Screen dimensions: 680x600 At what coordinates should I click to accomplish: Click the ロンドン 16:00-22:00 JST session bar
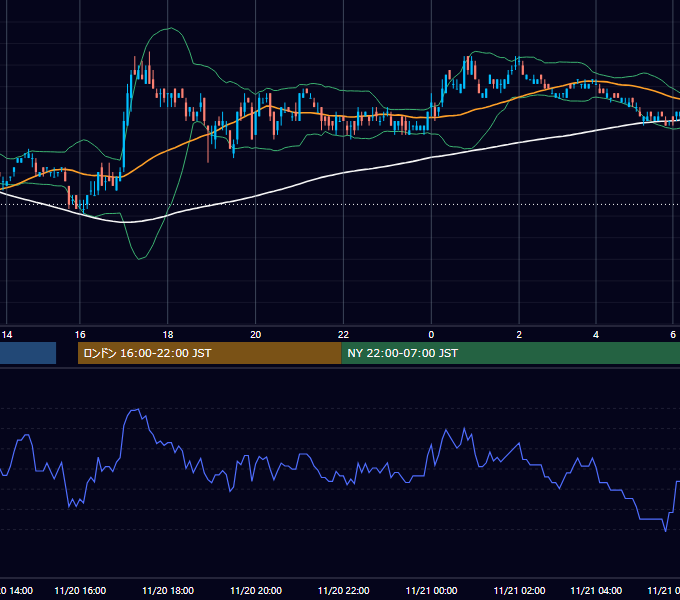(x=209, y=353)
